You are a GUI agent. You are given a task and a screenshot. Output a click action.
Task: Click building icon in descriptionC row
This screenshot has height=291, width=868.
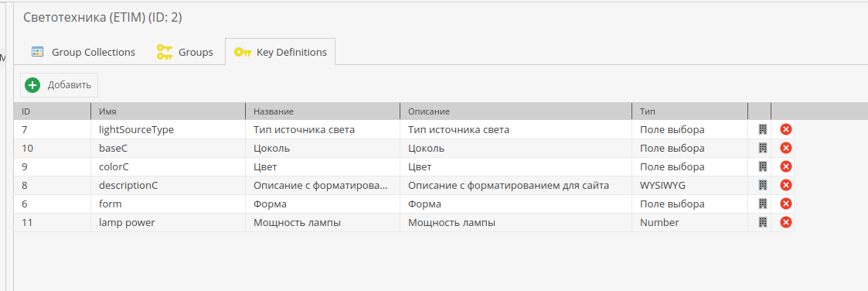click(762, 185)
